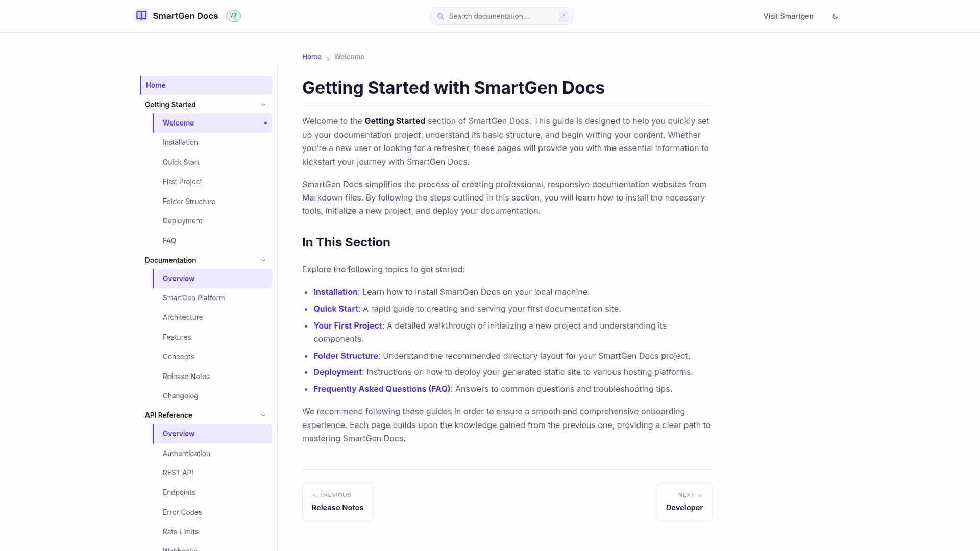Click the SmartGen Docs book logo icon
This screenshot has height=551, width=980.
[141, 16]
